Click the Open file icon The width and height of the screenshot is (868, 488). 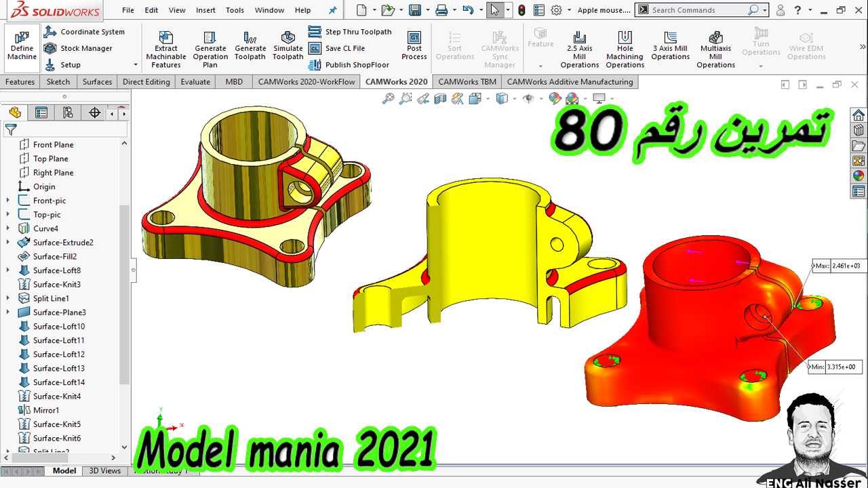pyautogui.click(x=387, y=10)
